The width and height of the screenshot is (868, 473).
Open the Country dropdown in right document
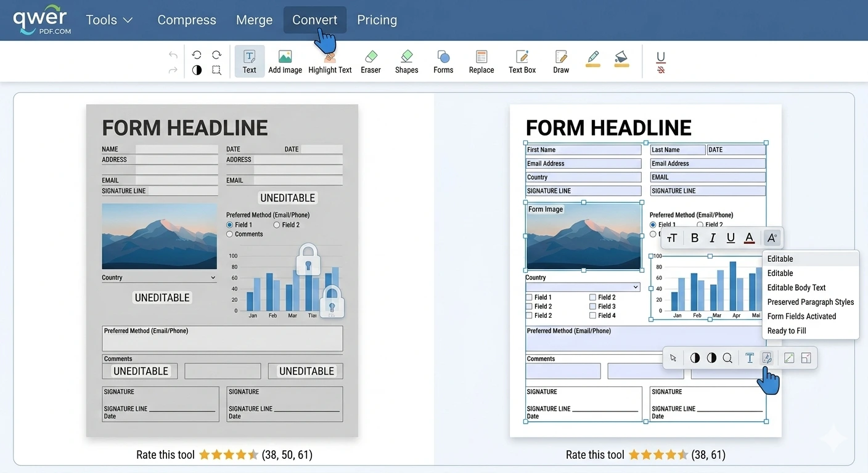pyautogui.click(x=583, y=287)
